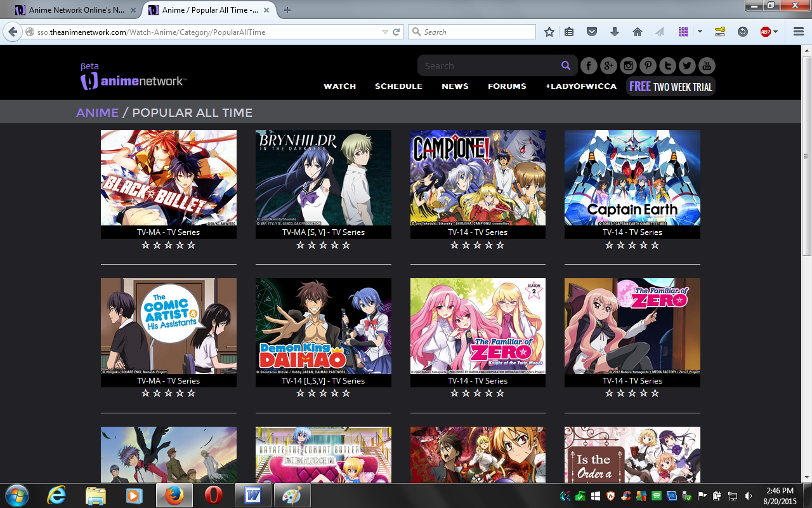Go to the Firefox home page
The height and width of the screenshot is (508, 812).
pos(638,32)
